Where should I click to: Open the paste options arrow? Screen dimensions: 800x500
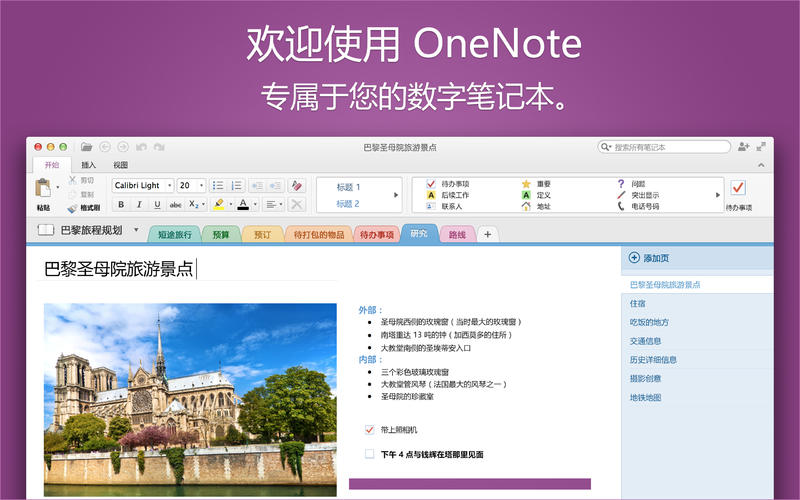coord(57,188)
